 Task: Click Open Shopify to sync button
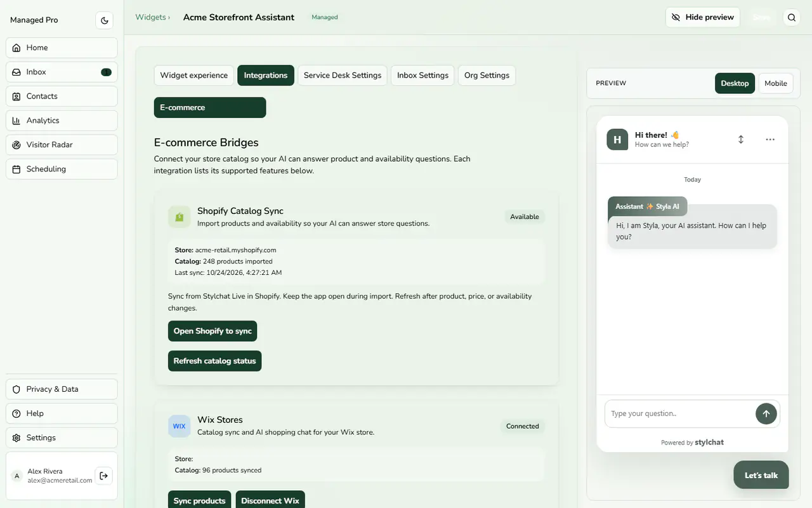[x=213, y=331]
